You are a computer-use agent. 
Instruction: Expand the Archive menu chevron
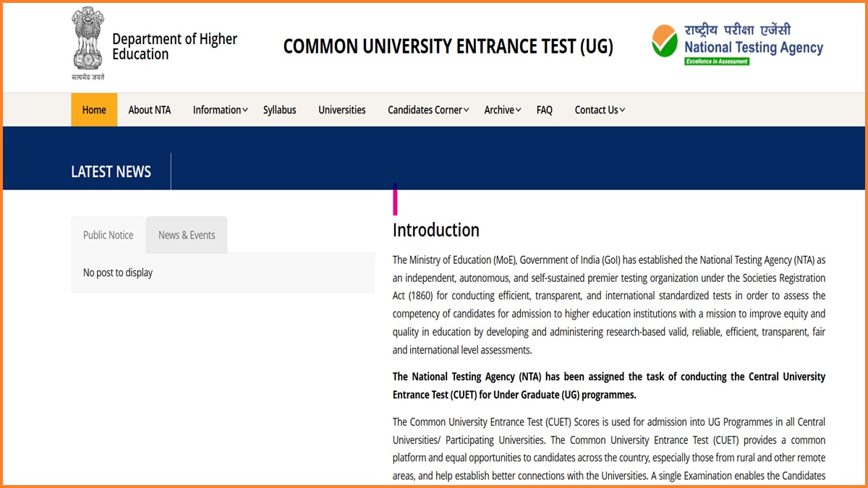(519, 111)
